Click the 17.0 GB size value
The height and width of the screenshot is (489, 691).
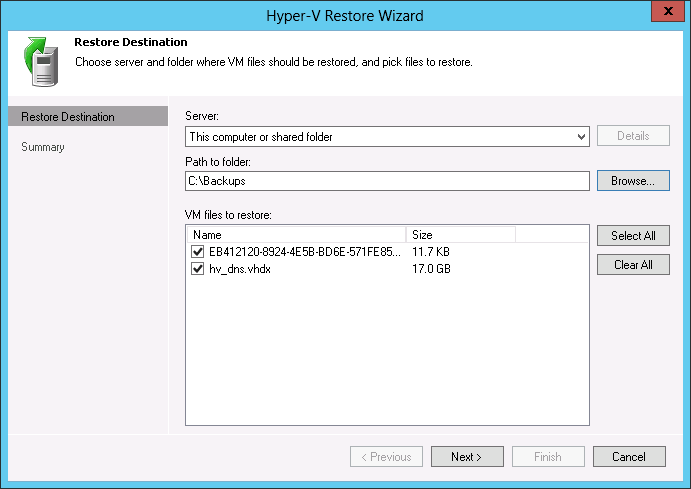pos(431,269)
